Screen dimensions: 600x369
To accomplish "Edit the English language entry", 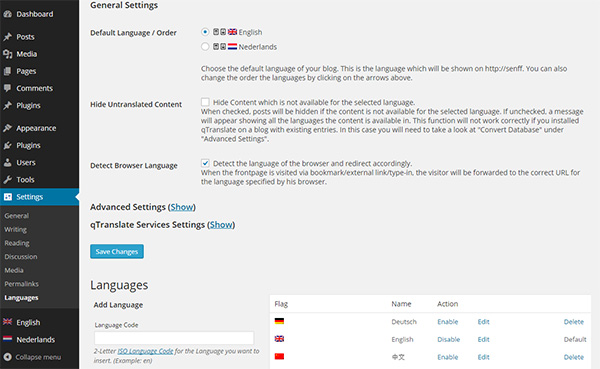I will (483, 340).
